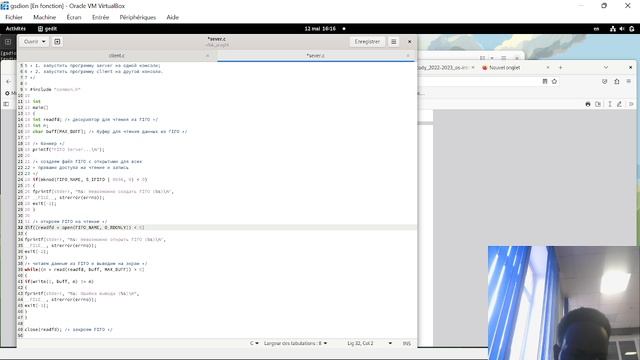Close the tab ending 2022-2023_os-in in browser

click(x=473, y=68)
